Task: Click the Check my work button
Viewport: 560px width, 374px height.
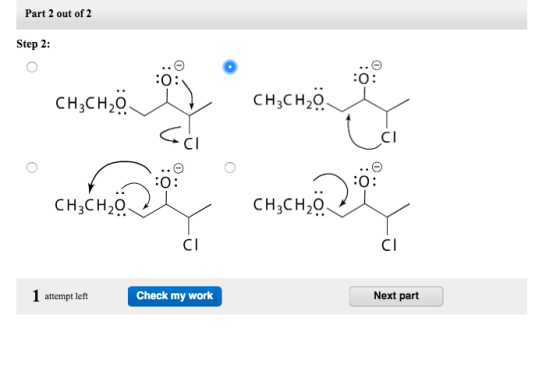Action: [x=175, y=296]
